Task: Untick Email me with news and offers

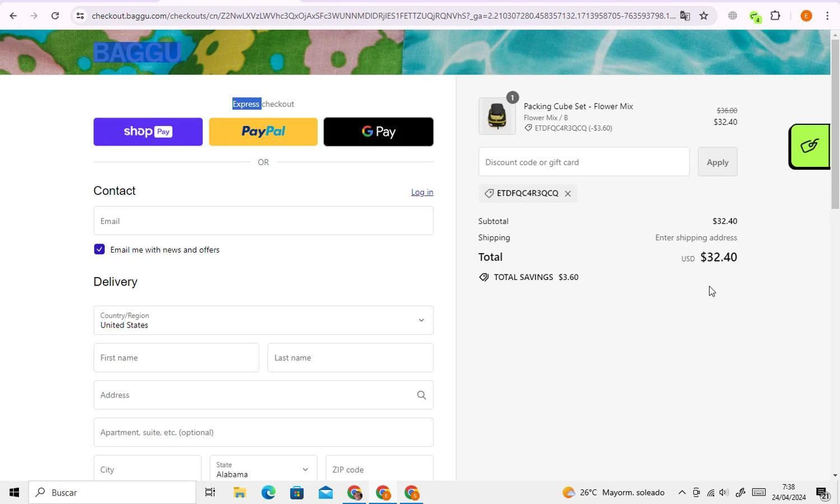Action: 99,249
